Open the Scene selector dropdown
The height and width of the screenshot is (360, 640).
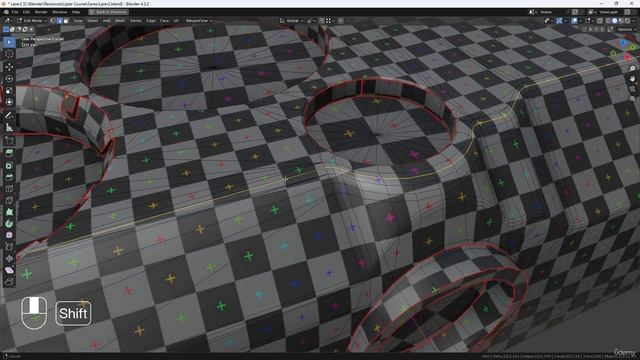tap(533, 12)
